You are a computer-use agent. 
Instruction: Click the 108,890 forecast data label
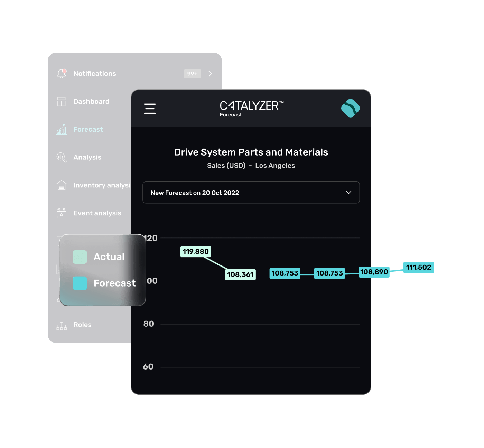click(374, 272)
